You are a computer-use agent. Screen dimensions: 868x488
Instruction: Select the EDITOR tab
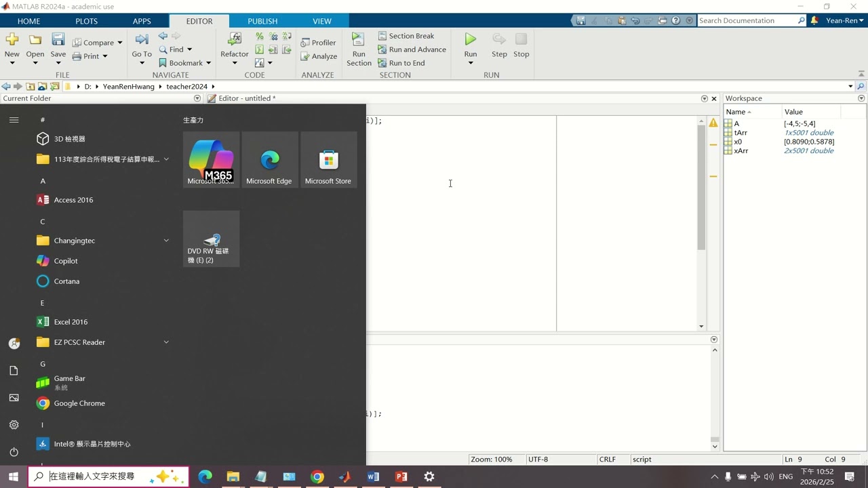point(199,21)
